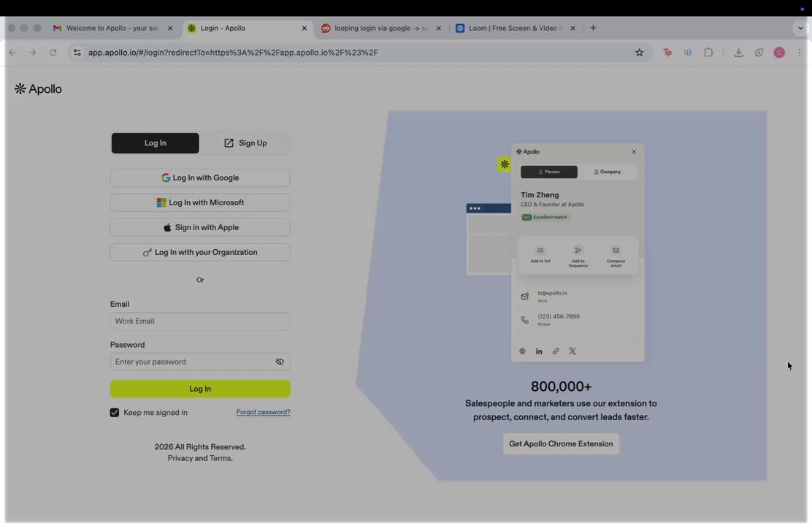Close the Apollo extension preview card
Image resolution: width=812 pixels, height=526 pixels.
click(x=633, y=152)
